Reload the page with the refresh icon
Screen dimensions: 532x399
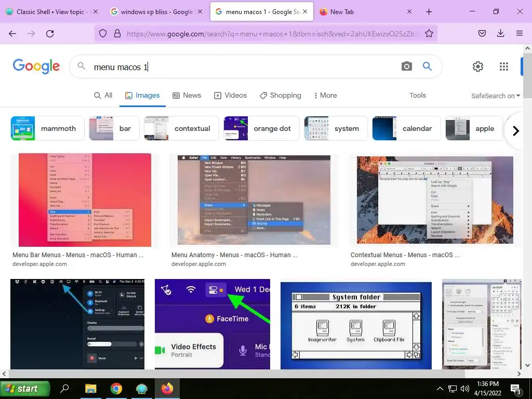pyautogui.click(x=50, y=33)
